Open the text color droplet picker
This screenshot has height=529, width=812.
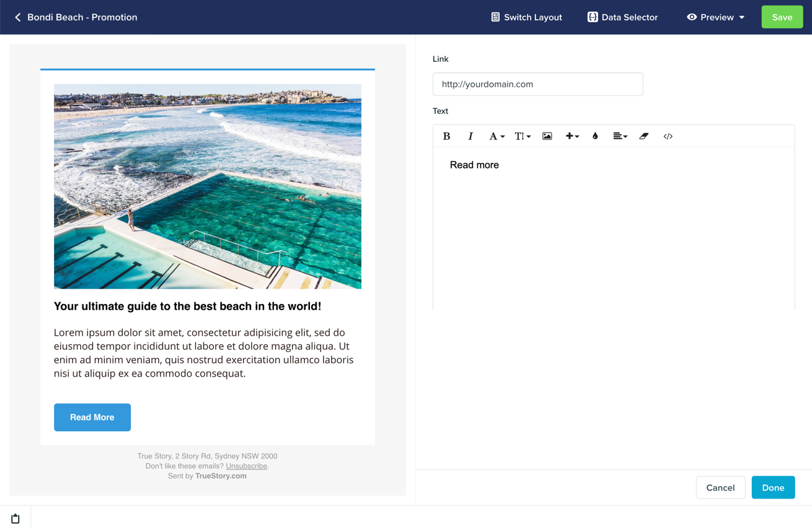(x=595, y=136)
